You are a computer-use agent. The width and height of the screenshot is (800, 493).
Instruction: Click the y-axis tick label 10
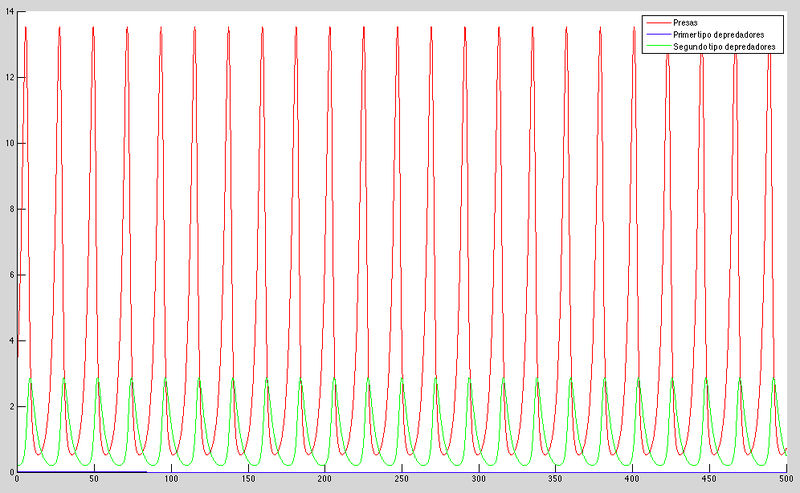8,143
